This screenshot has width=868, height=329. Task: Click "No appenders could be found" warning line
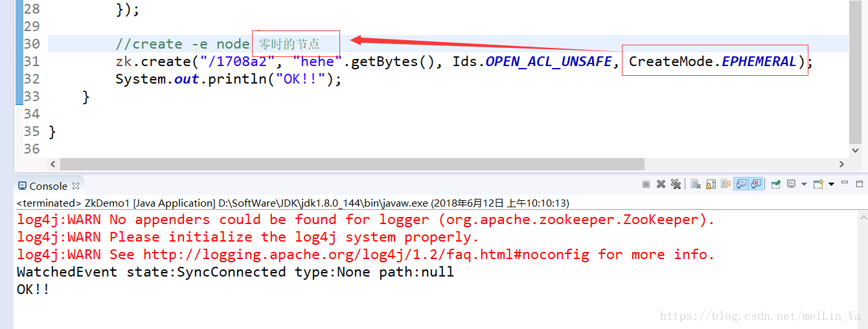point(365,220)
